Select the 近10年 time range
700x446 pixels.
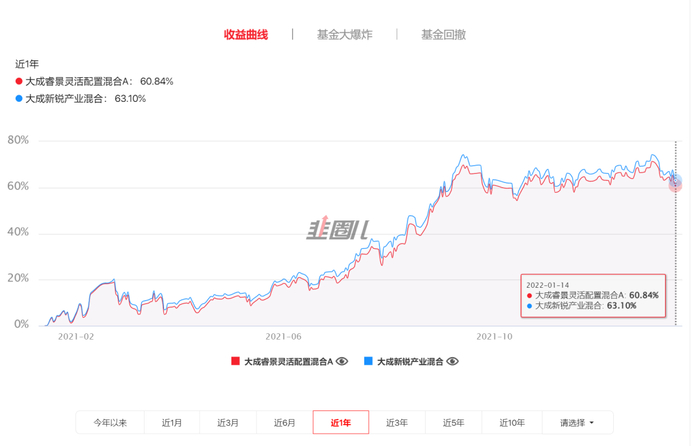point(512,422)
